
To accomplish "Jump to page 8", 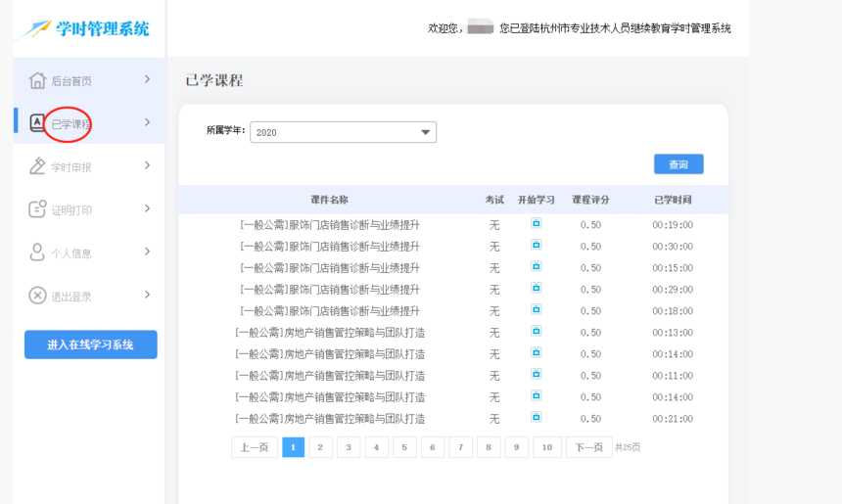I will 489,447.
